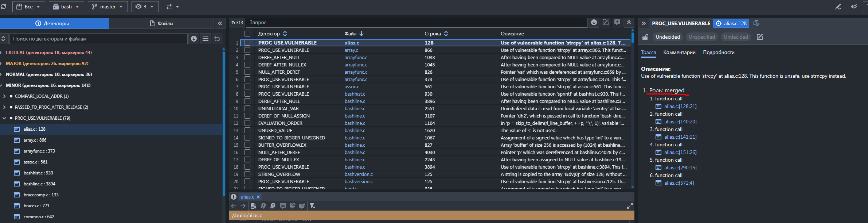
Task: Click the download icon next to query field
Action: [x=594, y=23]
